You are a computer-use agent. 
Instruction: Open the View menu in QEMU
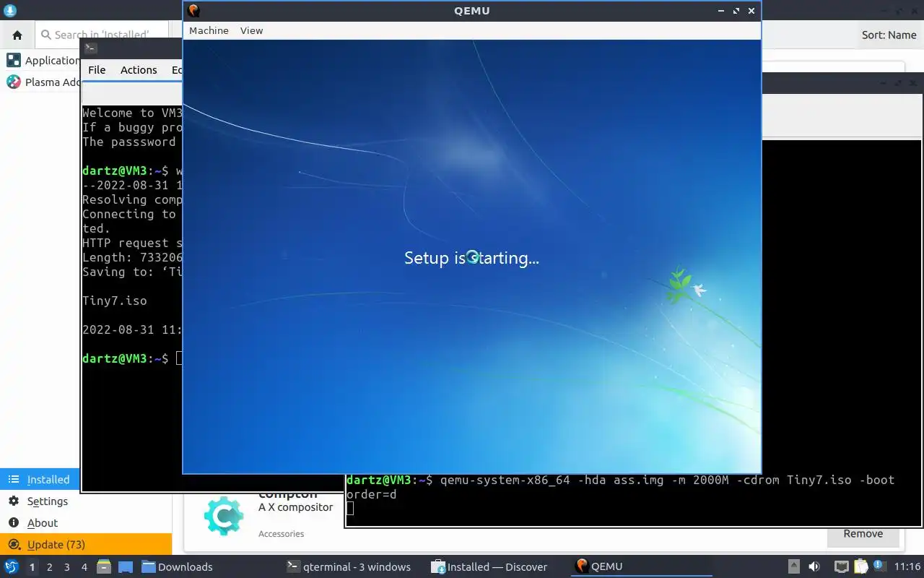[251, 30]
